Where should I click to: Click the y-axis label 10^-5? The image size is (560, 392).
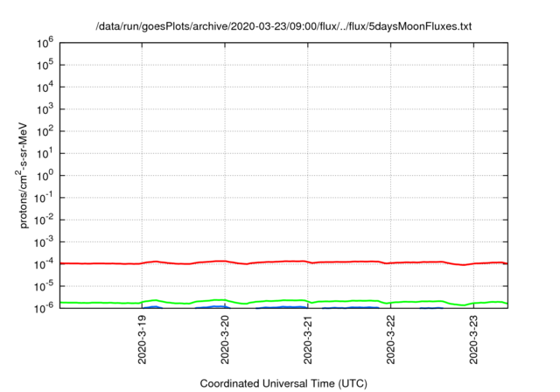click(44, 286)
